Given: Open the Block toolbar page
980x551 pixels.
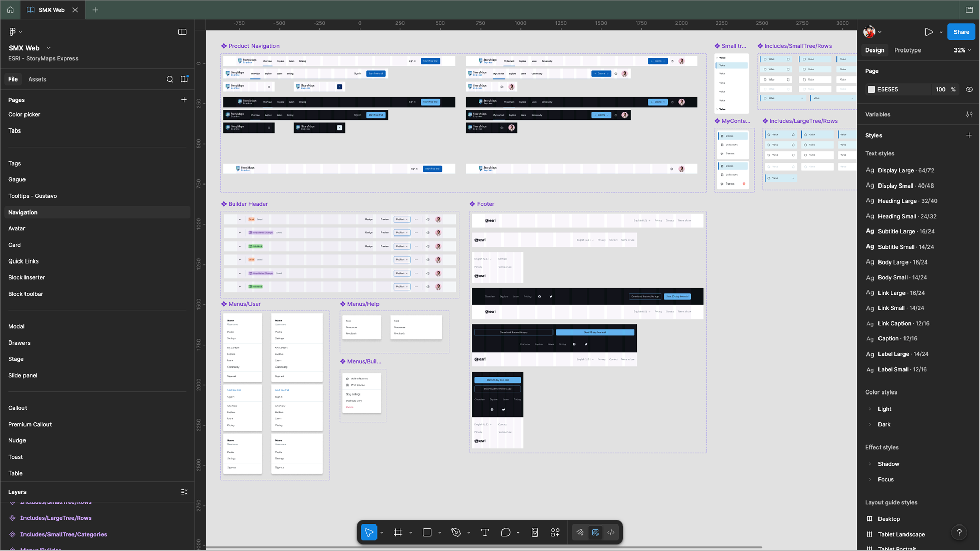Looking at the screenshot, I should click(26, 294).
